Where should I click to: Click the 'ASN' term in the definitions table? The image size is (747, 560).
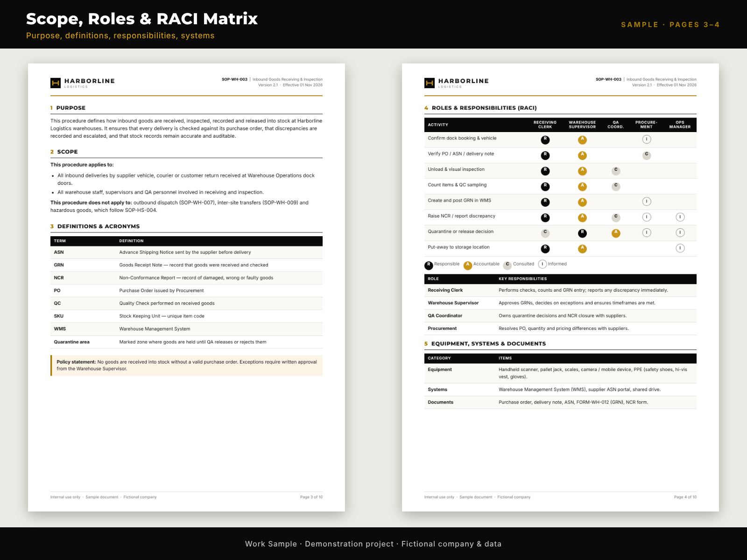click(59, 252)
